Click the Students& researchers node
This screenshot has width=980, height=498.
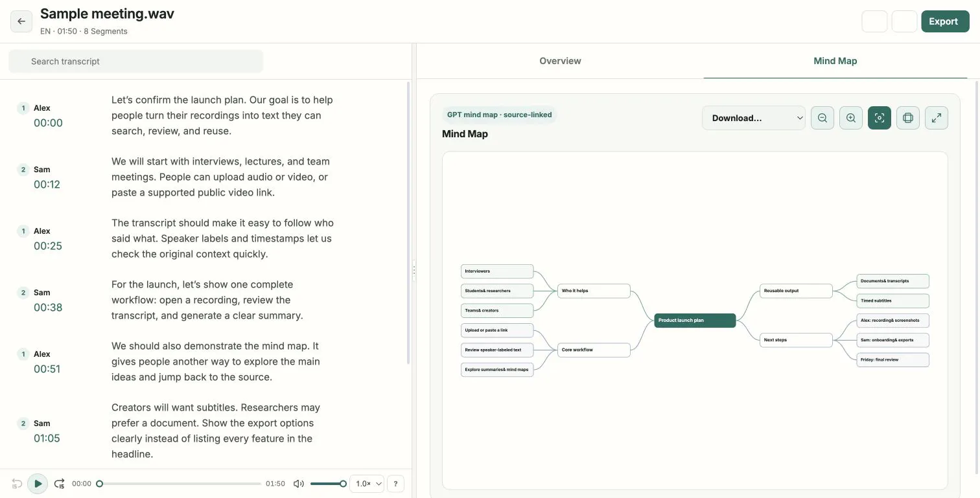point(497,291)
